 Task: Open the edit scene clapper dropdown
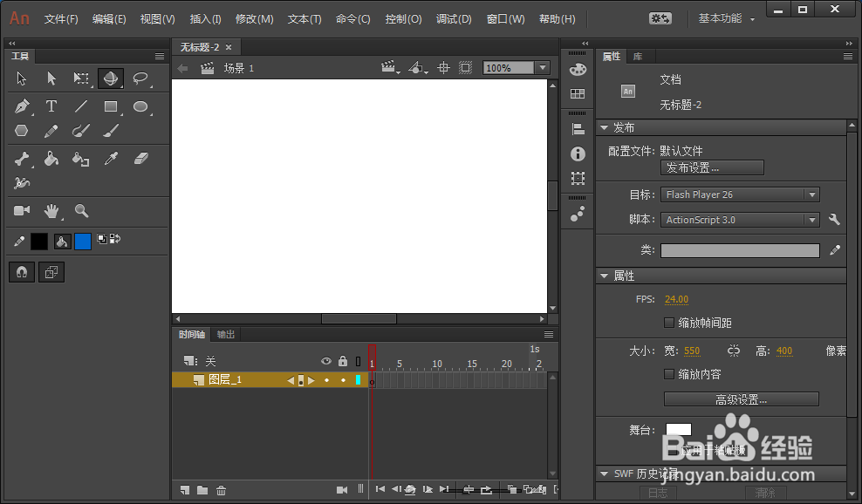click(390, 68)
